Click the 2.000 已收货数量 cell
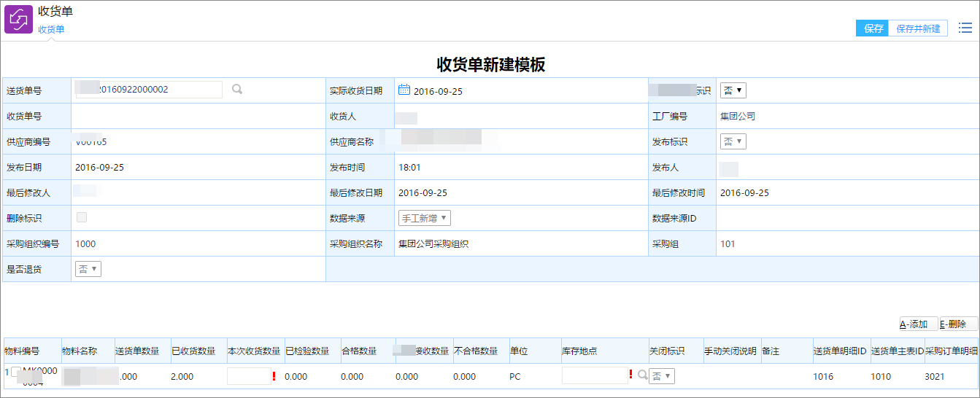The height and width of the screenshot is (398, 980). coord(182,377)
